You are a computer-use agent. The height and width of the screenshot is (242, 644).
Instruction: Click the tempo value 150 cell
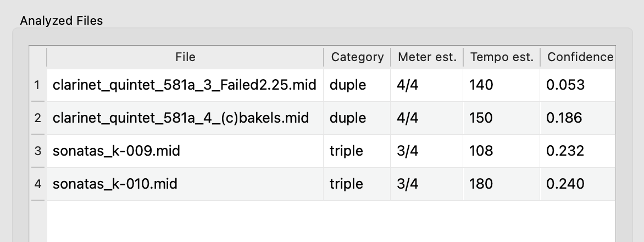pos(481,118)
